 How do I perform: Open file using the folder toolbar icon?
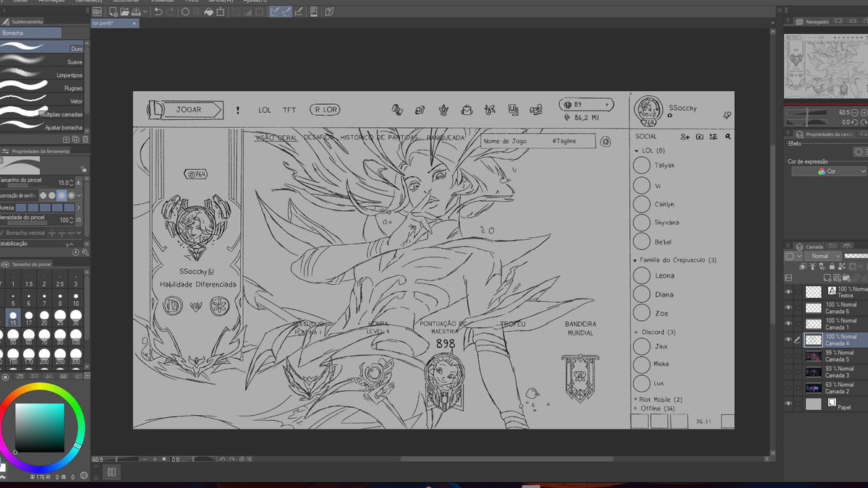[x=124, y=12]
